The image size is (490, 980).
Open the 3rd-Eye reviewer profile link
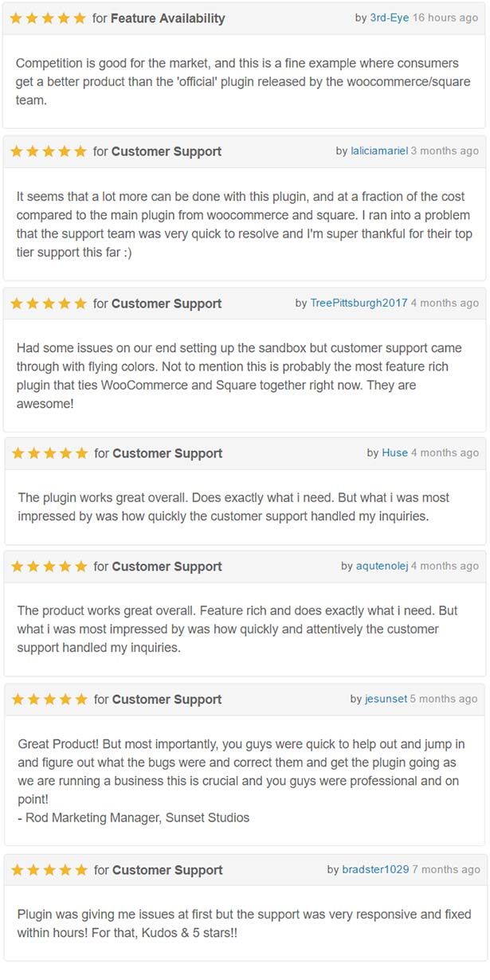[389, 18]
